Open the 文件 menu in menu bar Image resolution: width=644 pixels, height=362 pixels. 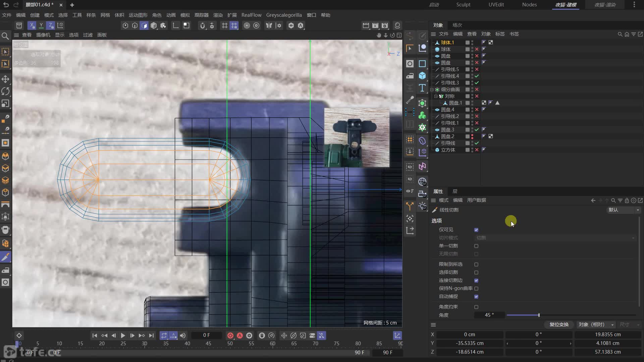pos(7,15)
